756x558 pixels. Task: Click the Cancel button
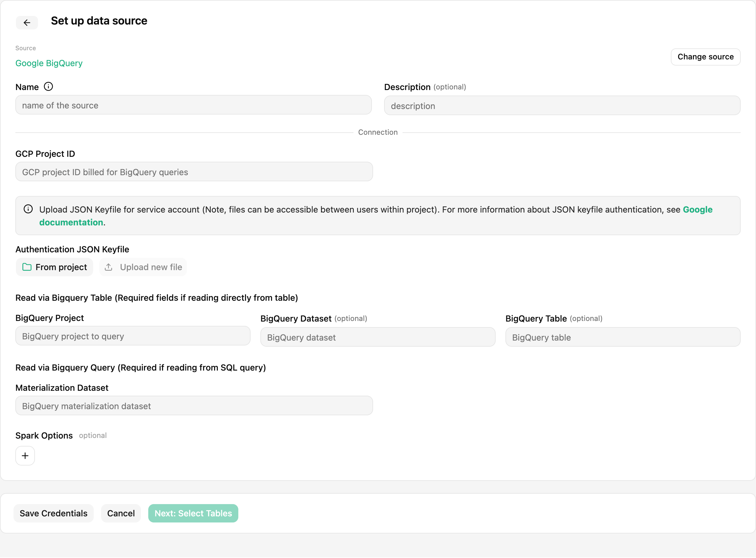point(121,513)
